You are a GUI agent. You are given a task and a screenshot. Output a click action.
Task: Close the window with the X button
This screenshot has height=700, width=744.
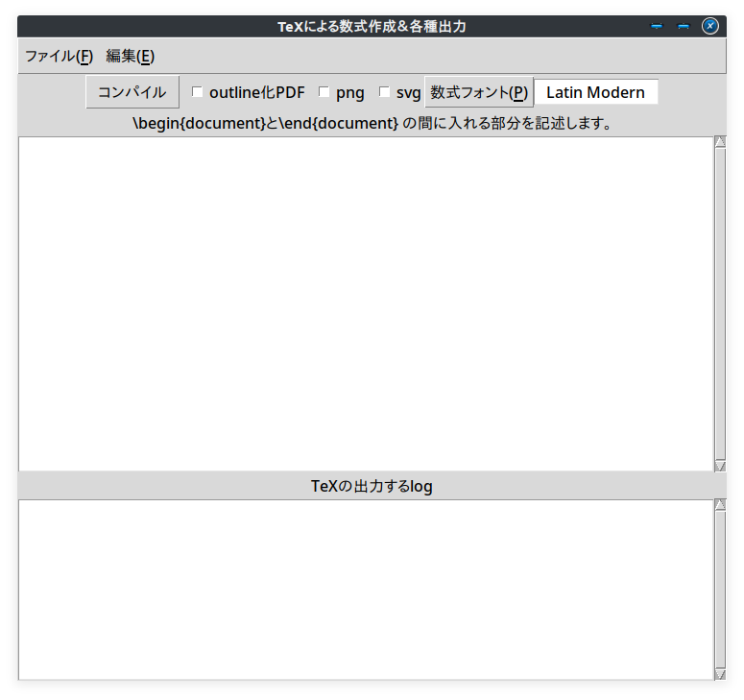click(x=710, y=26)
